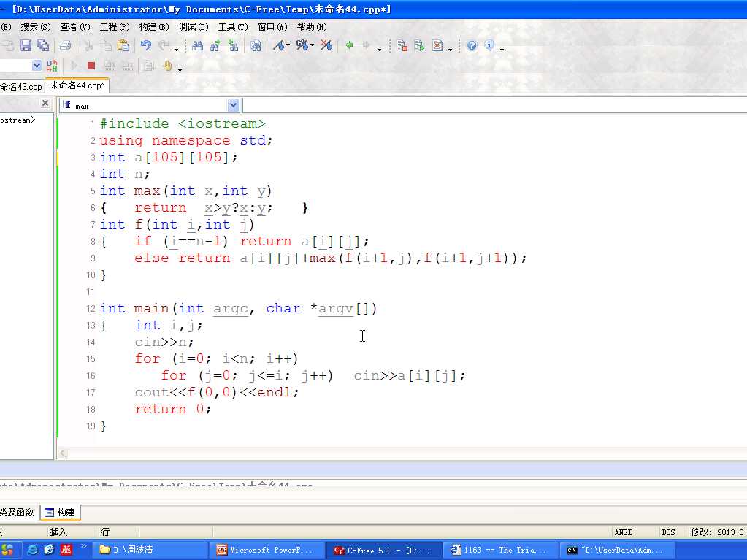This screenshot has width=747, height=560.
Task: Click the Copy toolbar icon
Action: coord(106,46)
